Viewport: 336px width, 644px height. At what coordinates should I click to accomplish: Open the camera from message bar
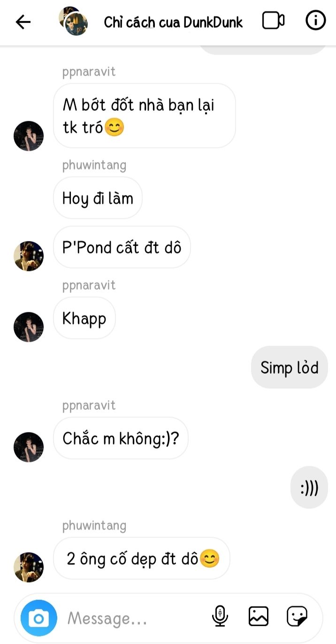[39, 619]
